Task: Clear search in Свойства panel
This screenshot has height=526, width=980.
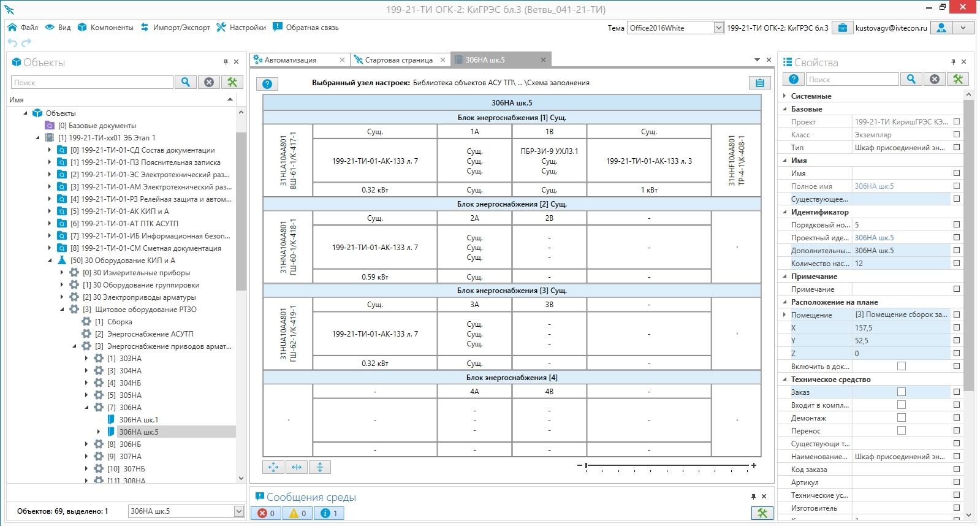Action: pyautogui.click(x=935, y=79)
